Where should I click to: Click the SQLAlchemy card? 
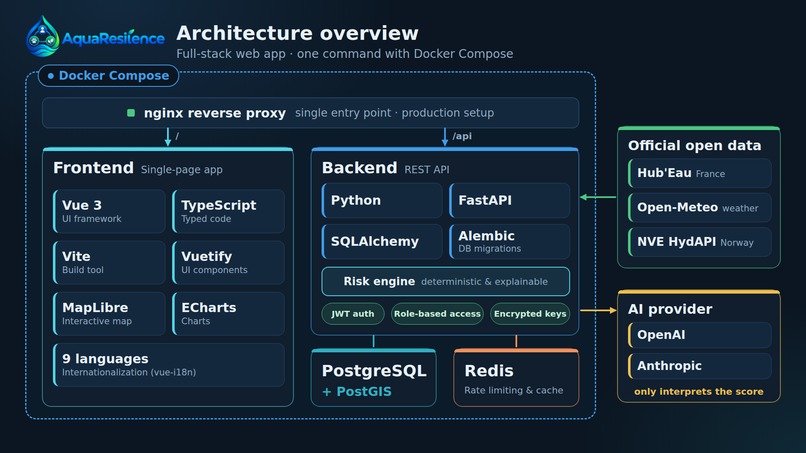(x=382, y=241)
